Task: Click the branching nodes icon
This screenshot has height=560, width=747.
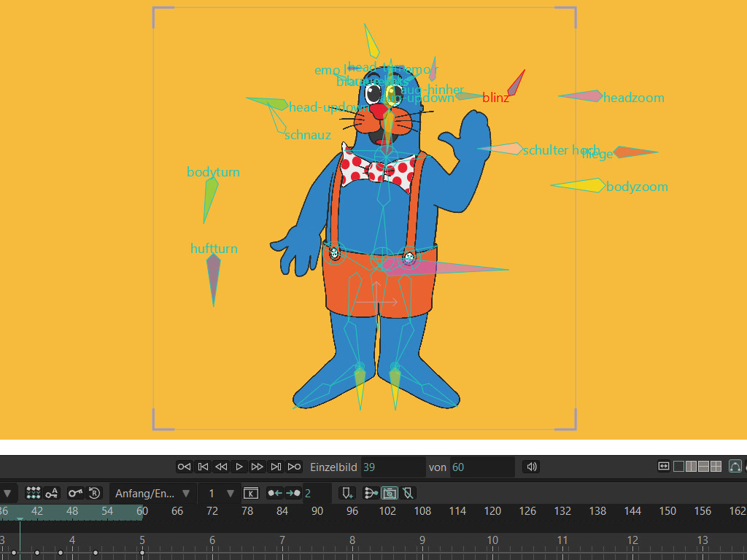Action: coord(371,493)
